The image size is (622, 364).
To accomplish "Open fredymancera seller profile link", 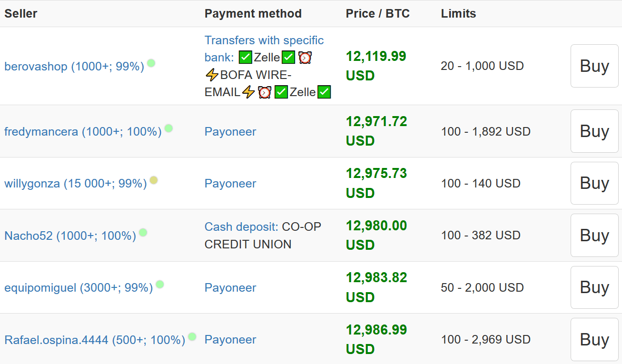I will click(x=83, y=132).
